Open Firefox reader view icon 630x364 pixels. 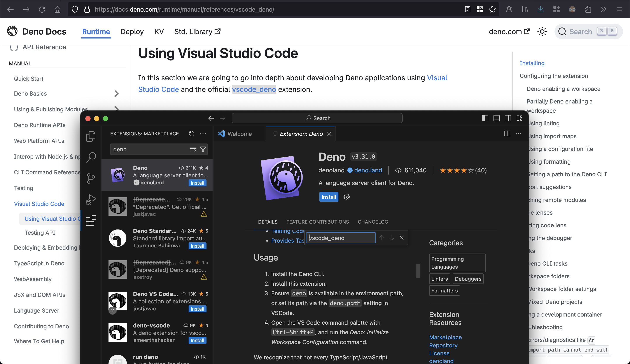click(x=467, y=9)
